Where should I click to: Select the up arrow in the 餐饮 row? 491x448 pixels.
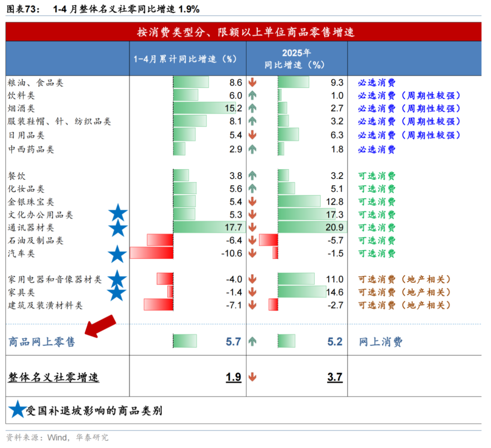(x=252, y=176)
